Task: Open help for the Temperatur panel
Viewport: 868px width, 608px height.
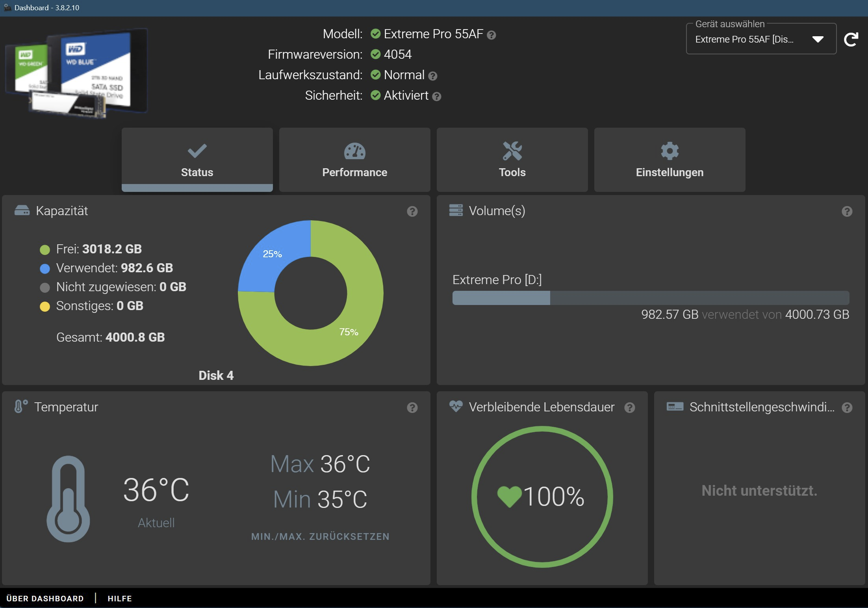Action: 412,408
